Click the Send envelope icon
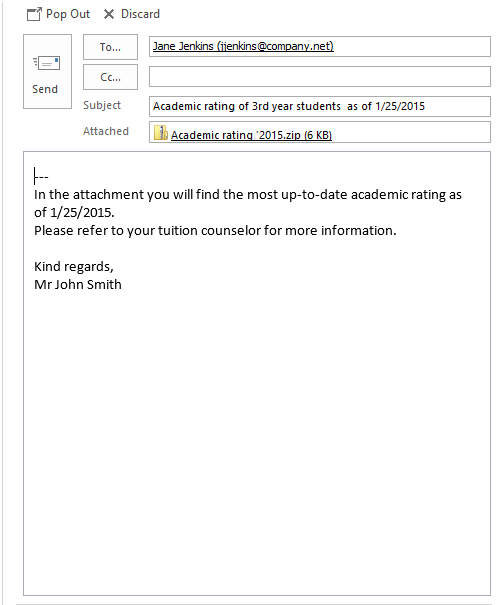 coord(47,63)
